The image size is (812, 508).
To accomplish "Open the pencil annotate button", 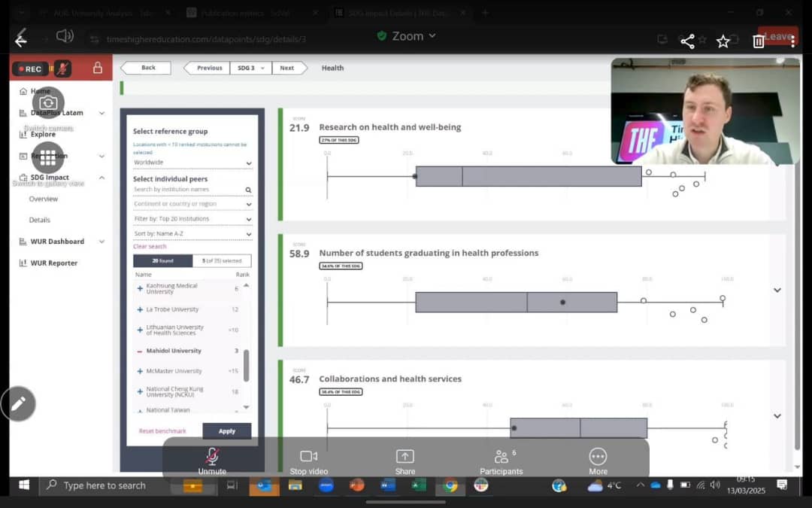I will 19,404.
